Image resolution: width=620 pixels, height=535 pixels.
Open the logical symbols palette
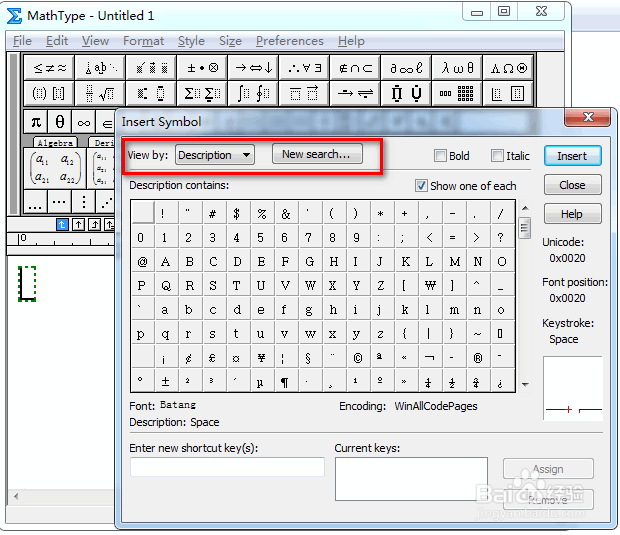(304, 68)
